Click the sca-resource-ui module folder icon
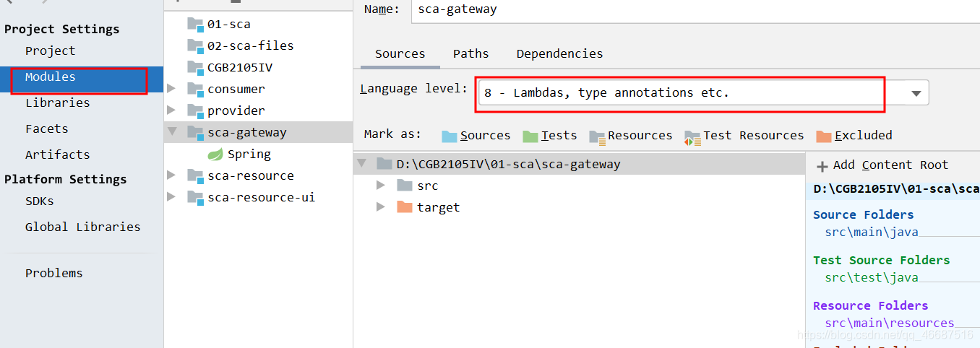Image resolution: width=980 pixels, height=348 pixels. [195, 197]
